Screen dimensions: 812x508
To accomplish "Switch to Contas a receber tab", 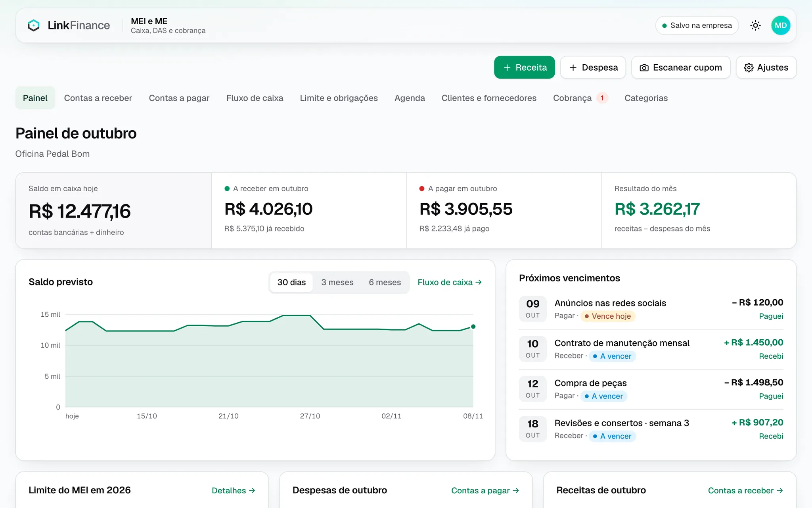I will pos(98,98).
